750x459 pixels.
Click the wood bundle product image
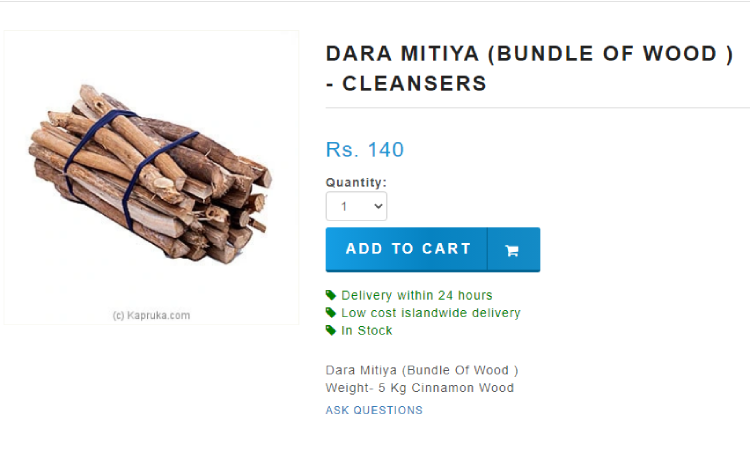[150, 175]
